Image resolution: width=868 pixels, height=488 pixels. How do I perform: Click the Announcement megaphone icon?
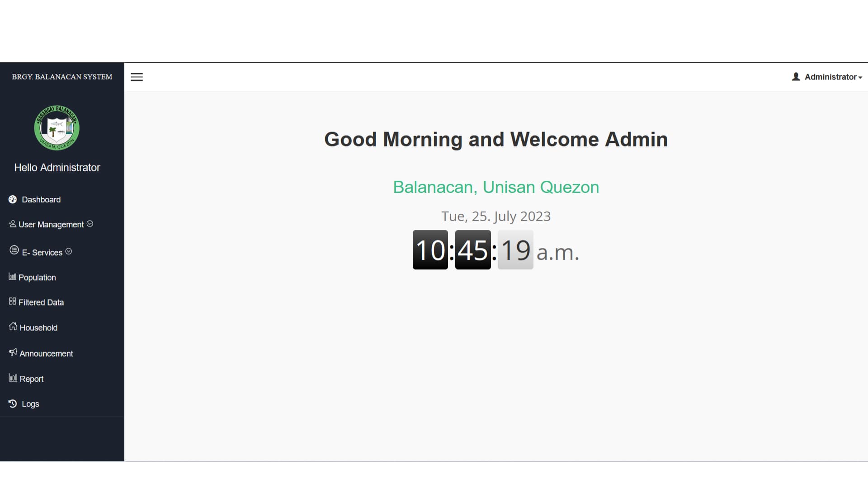coord(13,352)
